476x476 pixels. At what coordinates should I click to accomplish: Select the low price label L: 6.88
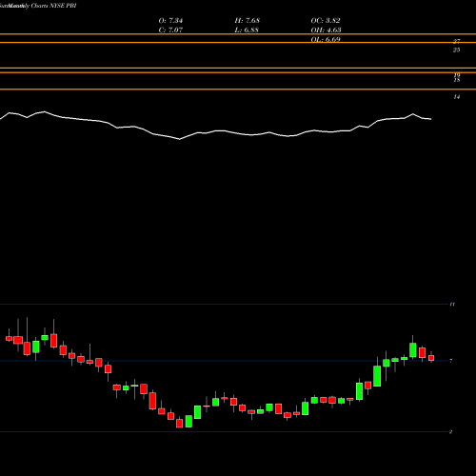[247, 30]
